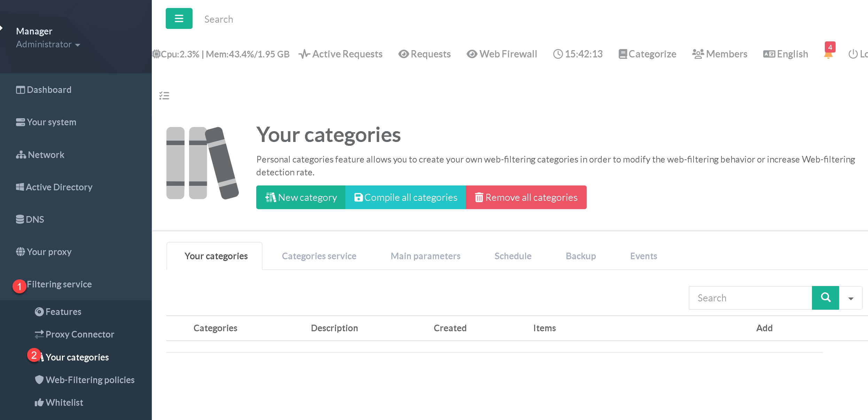Click Compile all categories button
The width and height of the screenshot is (868, 420).
pyautogui.click(x=405, y=197)
